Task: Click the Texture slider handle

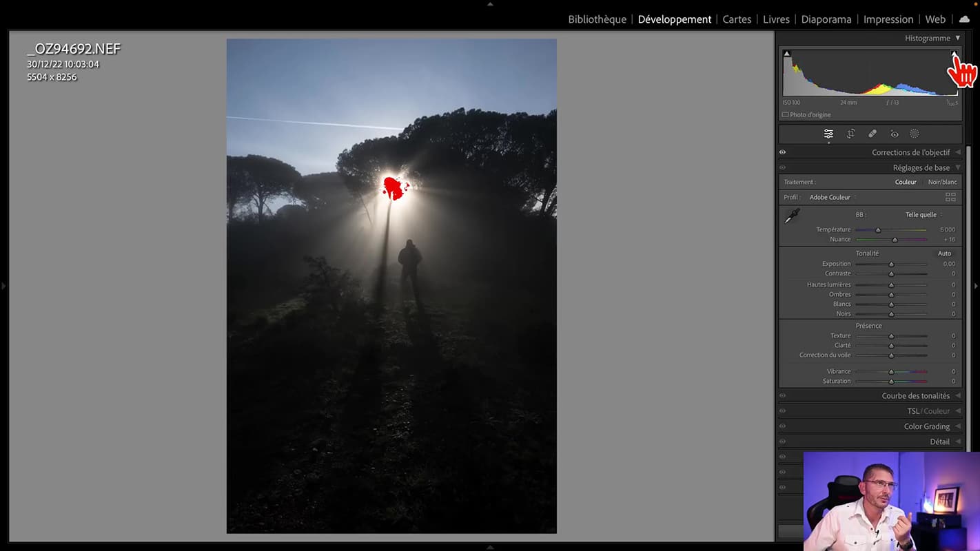Action: pyautogui.click(x=891, y=336)
